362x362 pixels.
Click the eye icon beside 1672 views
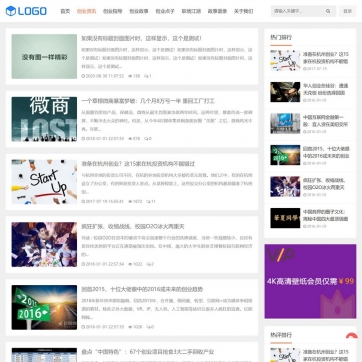130,201
